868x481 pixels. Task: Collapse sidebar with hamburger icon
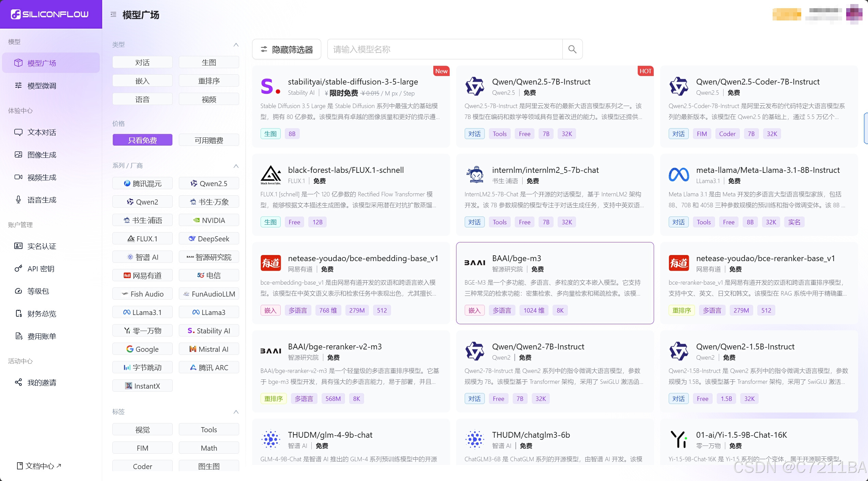click(x=113, y=15)
